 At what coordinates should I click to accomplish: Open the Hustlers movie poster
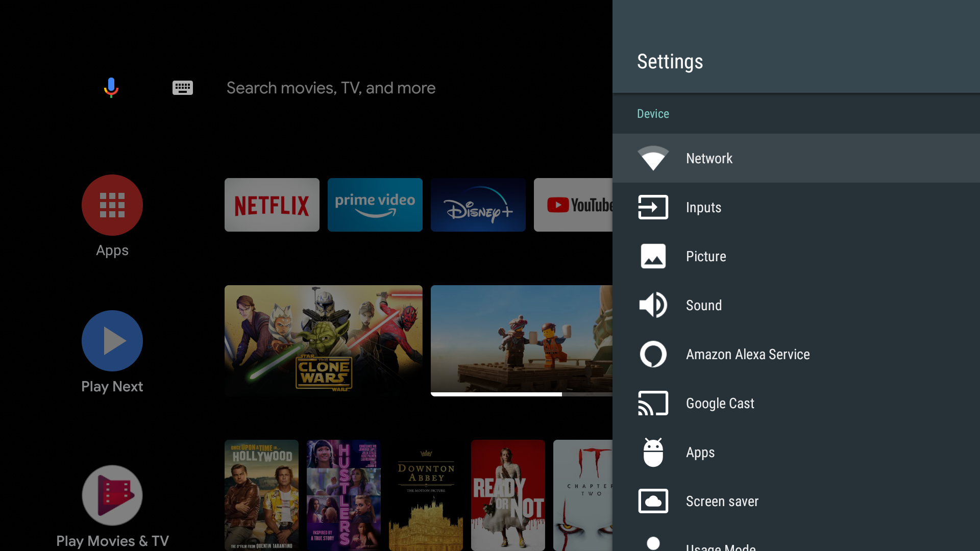(344, 495)
